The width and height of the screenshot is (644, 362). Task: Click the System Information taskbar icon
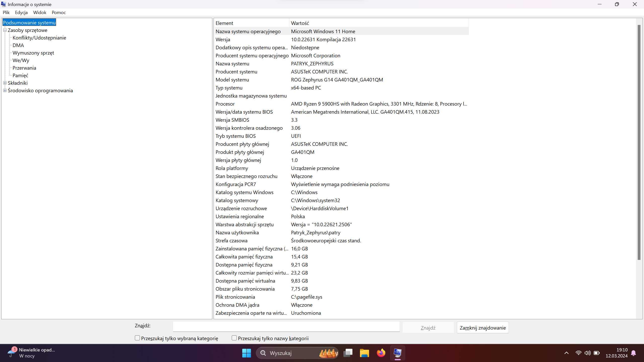tap(397, 353)
